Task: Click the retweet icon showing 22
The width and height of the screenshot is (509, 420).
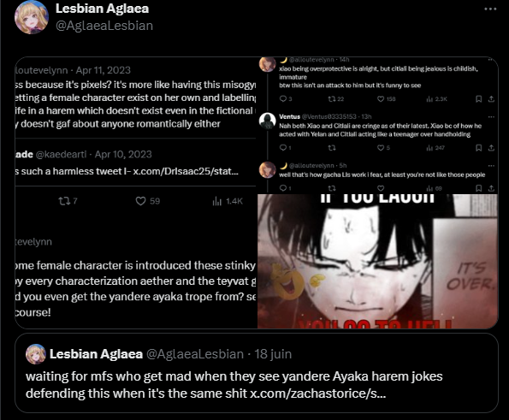Action: point(331,98)
